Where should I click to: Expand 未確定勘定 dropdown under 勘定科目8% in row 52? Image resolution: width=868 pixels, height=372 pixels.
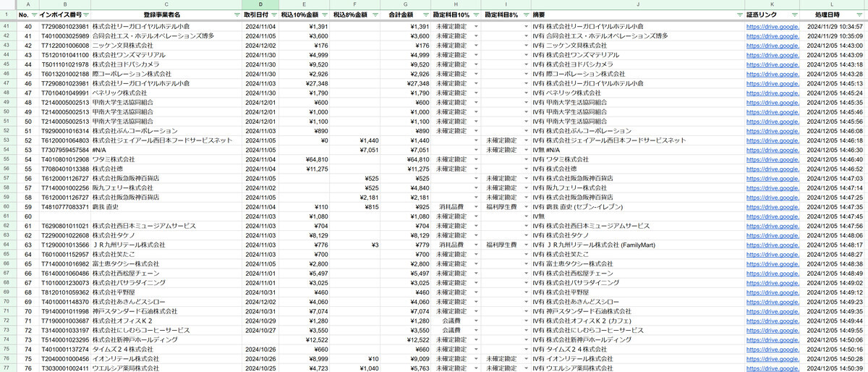[x=526, y=140]
